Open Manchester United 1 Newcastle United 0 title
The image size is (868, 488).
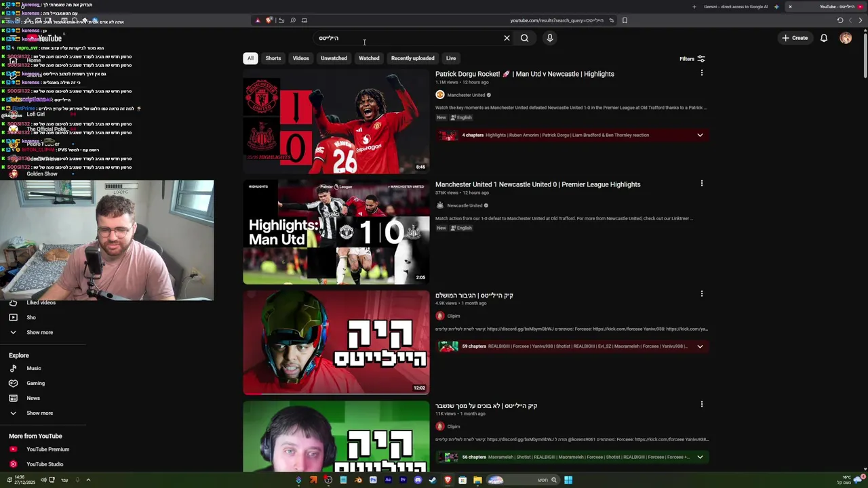pos(538,184)
